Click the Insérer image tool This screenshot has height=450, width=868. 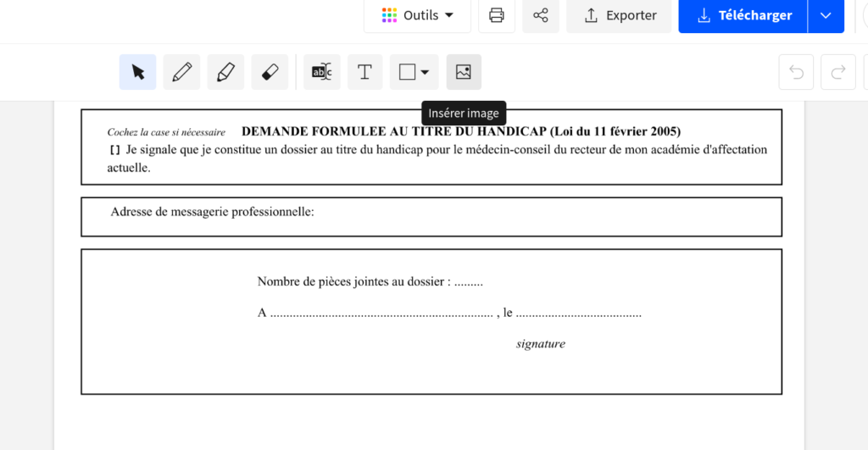[464, 72]
